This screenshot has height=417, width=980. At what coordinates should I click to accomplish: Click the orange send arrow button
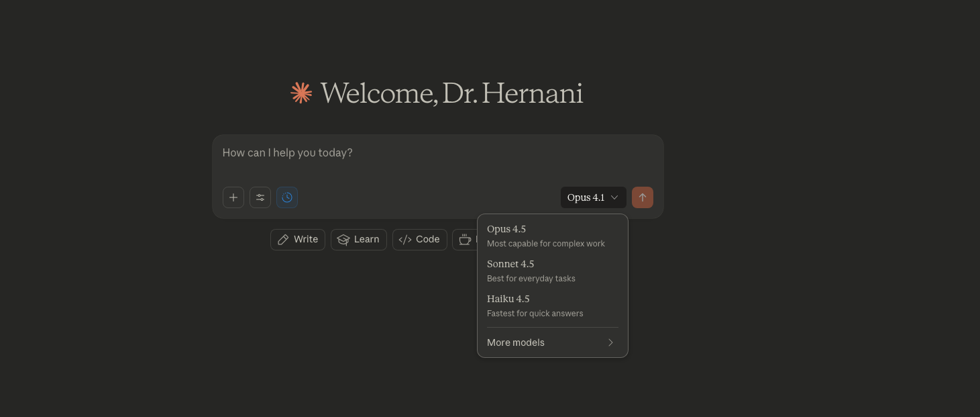(x=643, y=197)
